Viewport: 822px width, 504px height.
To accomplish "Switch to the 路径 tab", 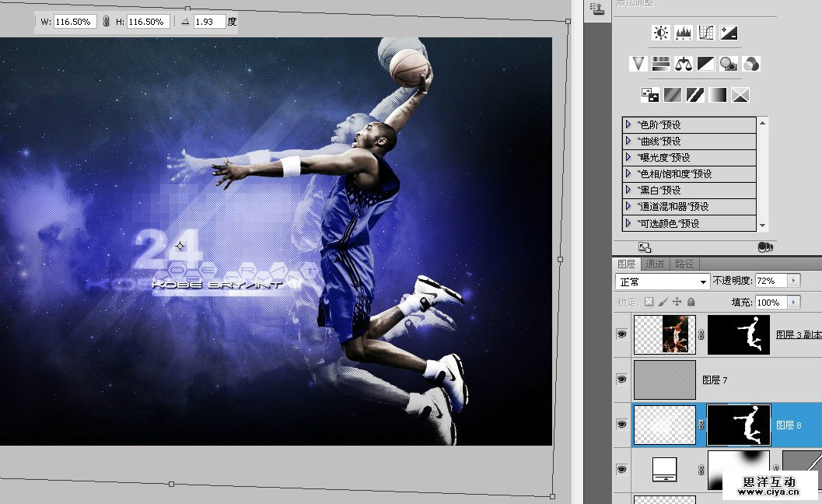I will [x=684, y=263].
